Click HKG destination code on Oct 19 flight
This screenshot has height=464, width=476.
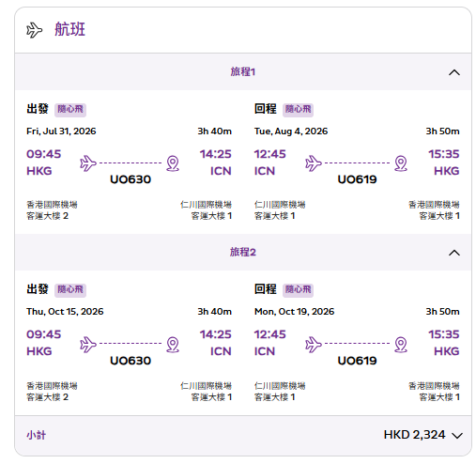447,351
